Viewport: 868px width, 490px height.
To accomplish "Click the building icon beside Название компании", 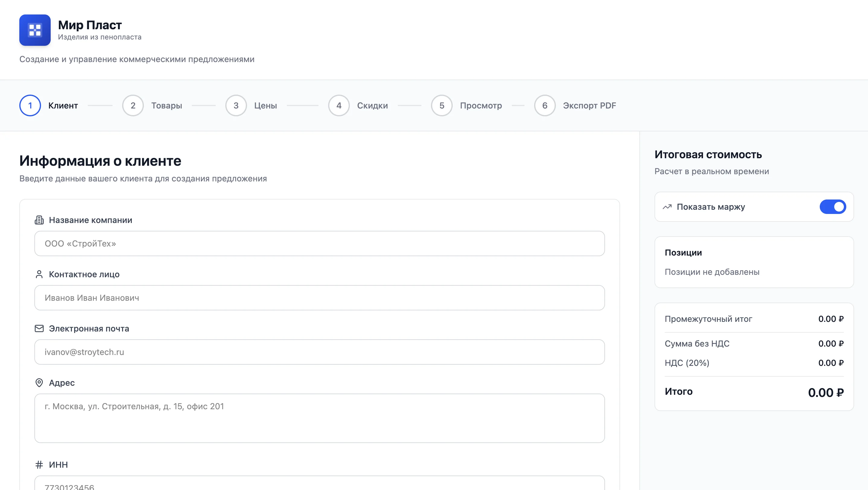I will pyautogui.click(x=39, y=220).
